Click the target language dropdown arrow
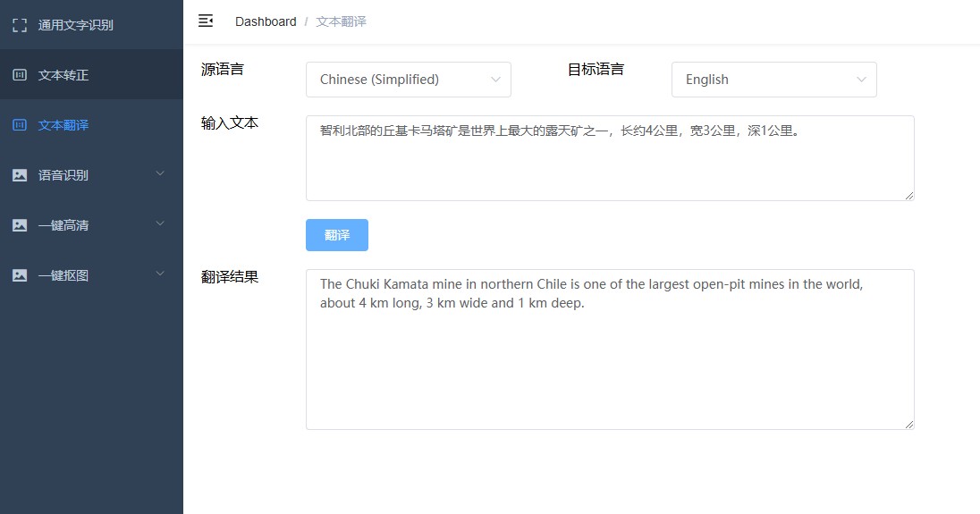 pyautogui.click(x=861, y=80)
